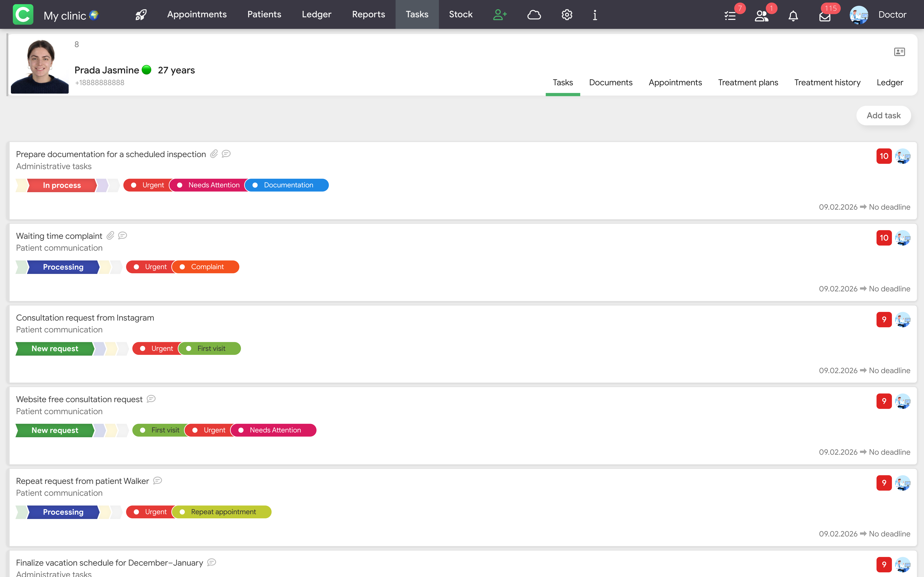The width and height of the screenshot is (924, 577).
Task: Open the cloud icon in navbar
Action: point(534,15)
